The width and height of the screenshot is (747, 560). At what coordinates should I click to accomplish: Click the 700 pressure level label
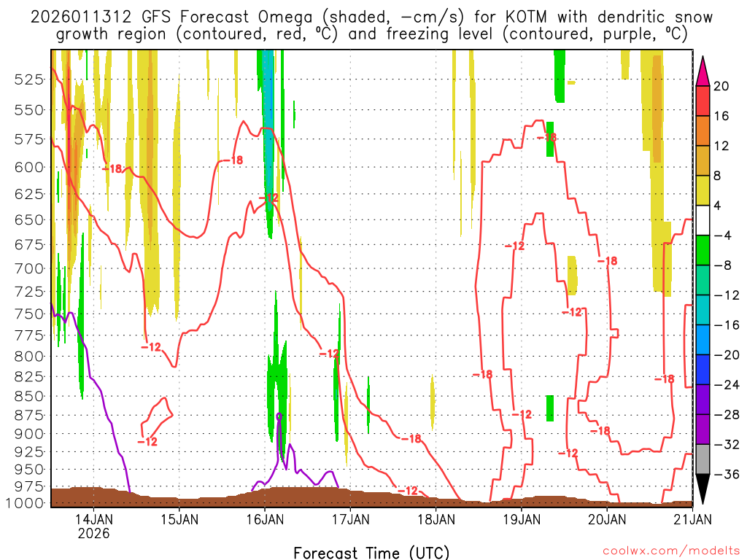29,268
